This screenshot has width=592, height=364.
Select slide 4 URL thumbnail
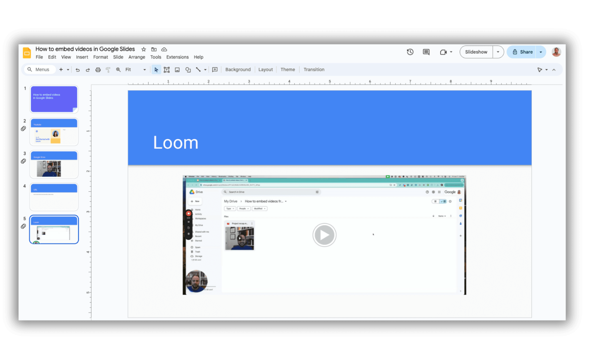54,197
